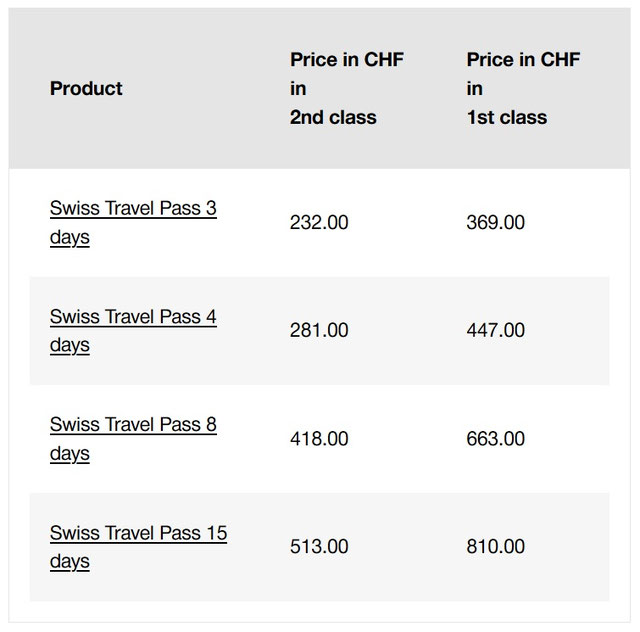Click the 810.00 first class price
Viewport: 640px width, 632px height.
coord(495,547)
